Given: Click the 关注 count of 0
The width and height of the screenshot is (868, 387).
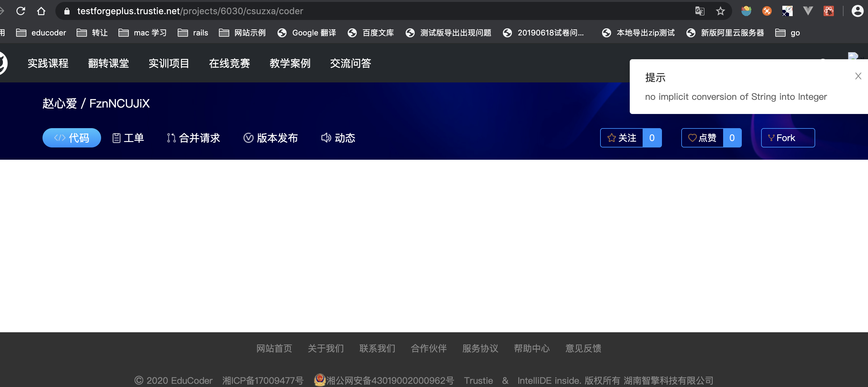Looking at the screenshot, I should (x=652, y=137).
